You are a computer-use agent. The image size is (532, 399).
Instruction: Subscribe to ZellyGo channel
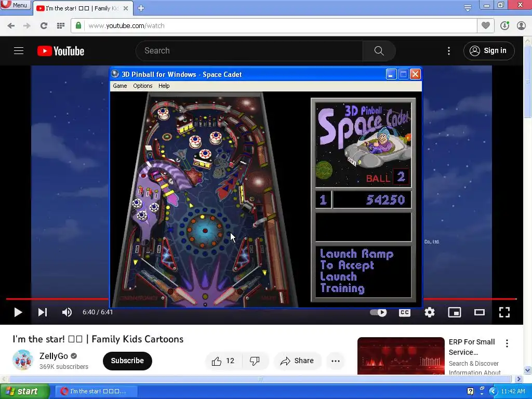coord(127,361)
